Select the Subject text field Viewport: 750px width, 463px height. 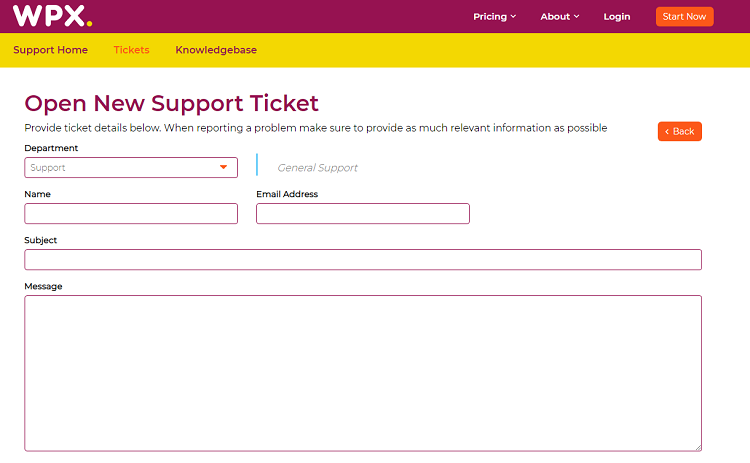[x=363, y=260]
